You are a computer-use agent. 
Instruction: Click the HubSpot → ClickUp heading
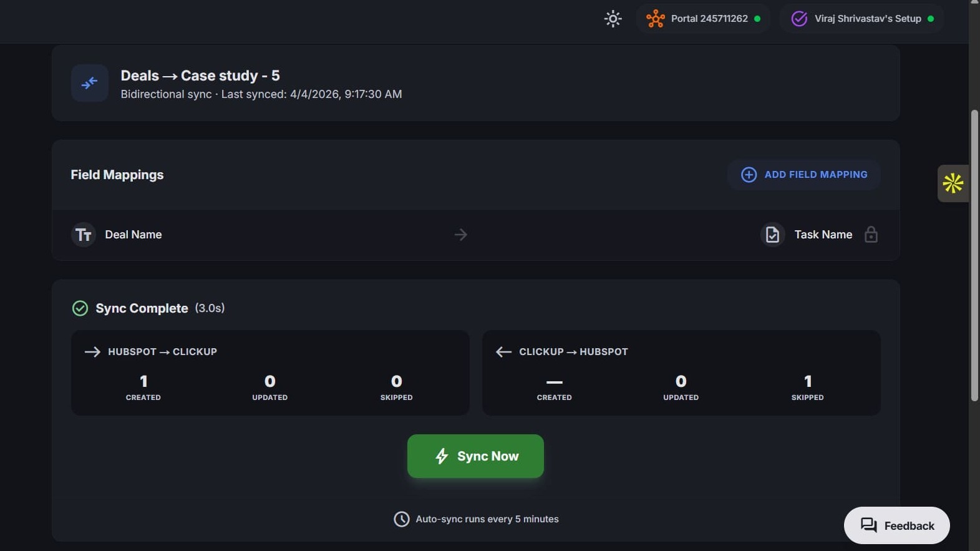[x=163, y=352]
